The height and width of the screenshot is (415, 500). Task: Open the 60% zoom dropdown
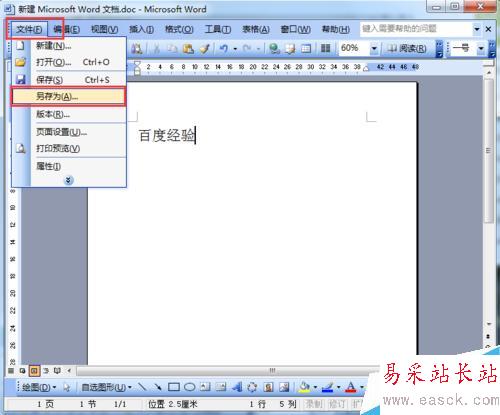pyautogui.click(x=374, y=49)
